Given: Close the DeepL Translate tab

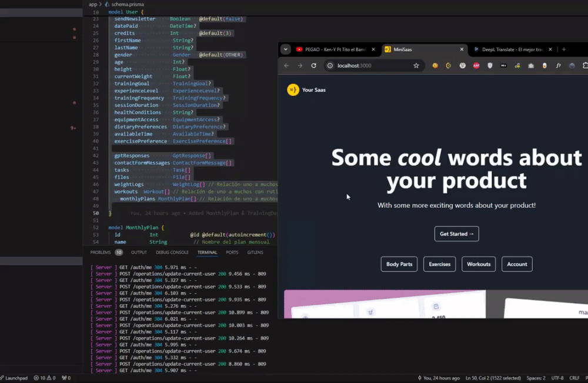Looking at the screenshot, I should pyautogui.click(x=550, y=49).
